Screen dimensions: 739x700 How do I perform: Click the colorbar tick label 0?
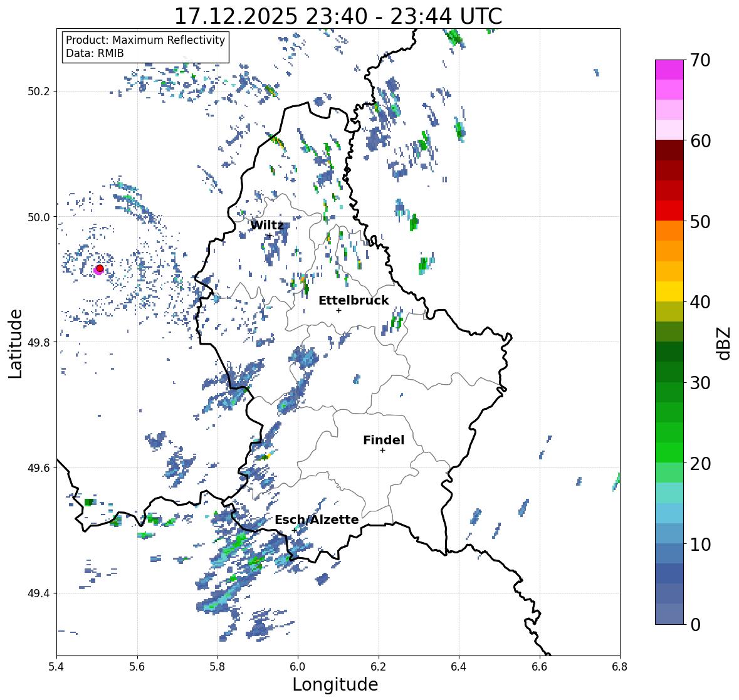point(695,625)
